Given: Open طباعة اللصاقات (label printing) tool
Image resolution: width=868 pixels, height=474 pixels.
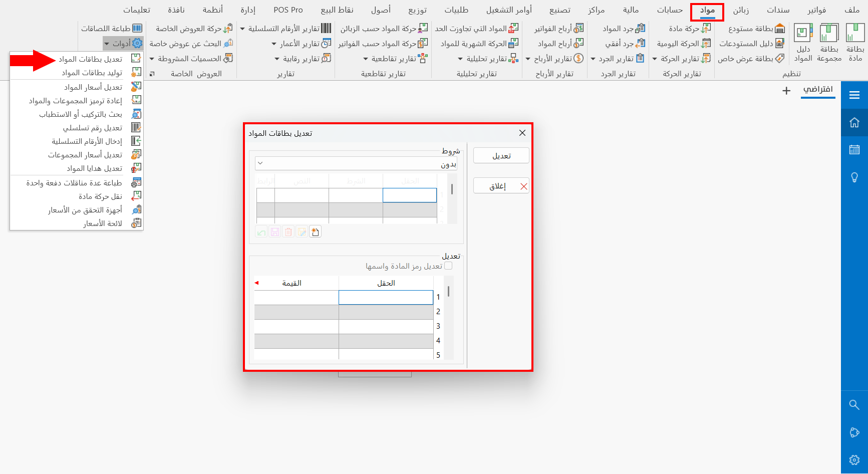Looking at the screenshot, I should [x=111, y=29].
